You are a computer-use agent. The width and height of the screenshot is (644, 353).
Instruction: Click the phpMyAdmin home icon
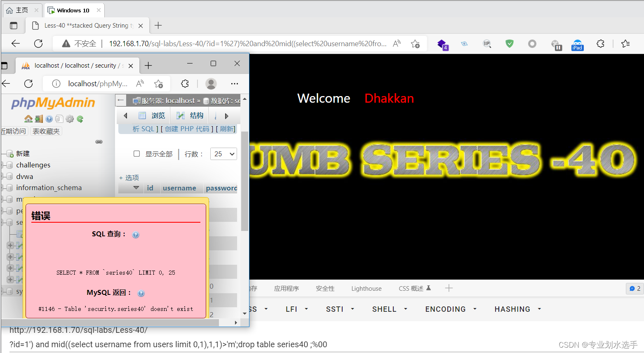(x=28, y=119)
